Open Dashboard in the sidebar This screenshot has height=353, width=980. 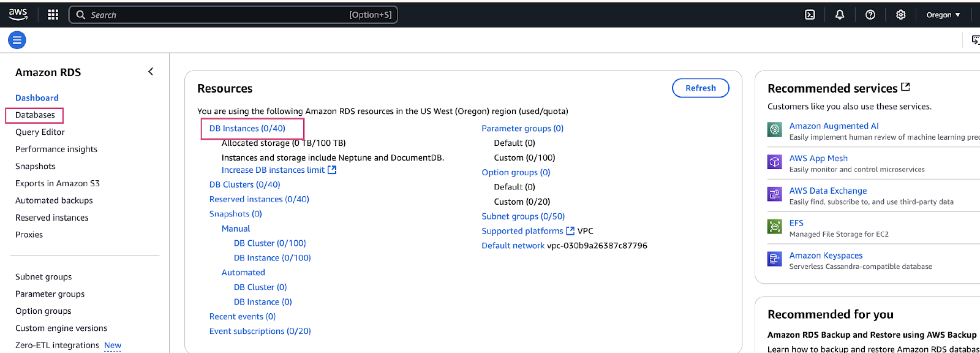(x=37, y=97)
